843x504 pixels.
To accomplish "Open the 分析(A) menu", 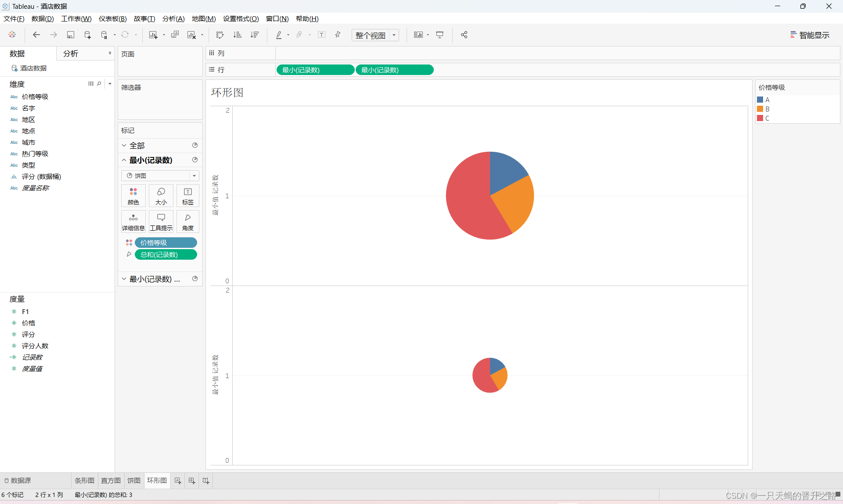I will (173, 19).
